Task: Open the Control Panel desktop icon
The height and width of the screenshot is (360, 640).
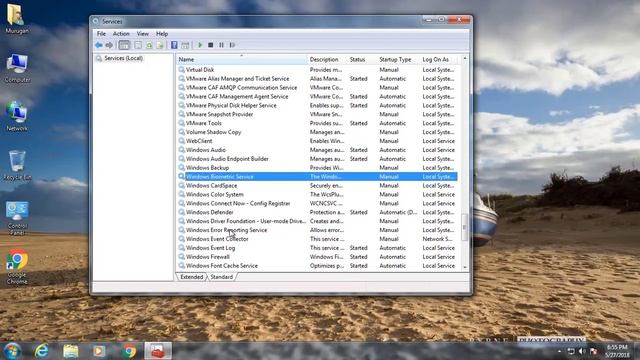Action: [x=17, y=218]
